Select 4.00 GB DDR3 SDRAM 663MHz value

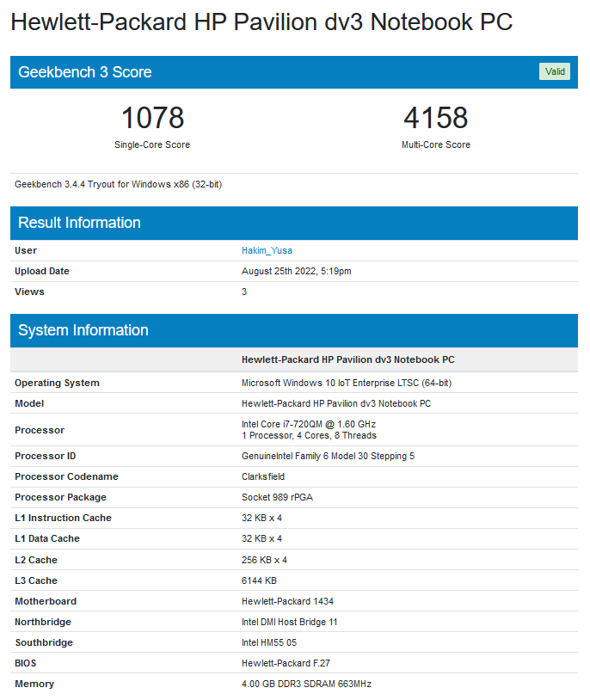pos(306,684)
